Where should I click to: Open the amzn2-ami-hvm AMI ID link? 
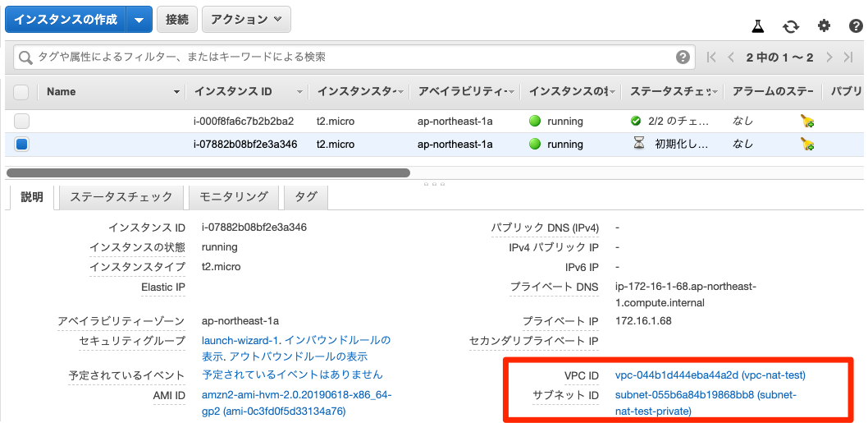[297, 403]
